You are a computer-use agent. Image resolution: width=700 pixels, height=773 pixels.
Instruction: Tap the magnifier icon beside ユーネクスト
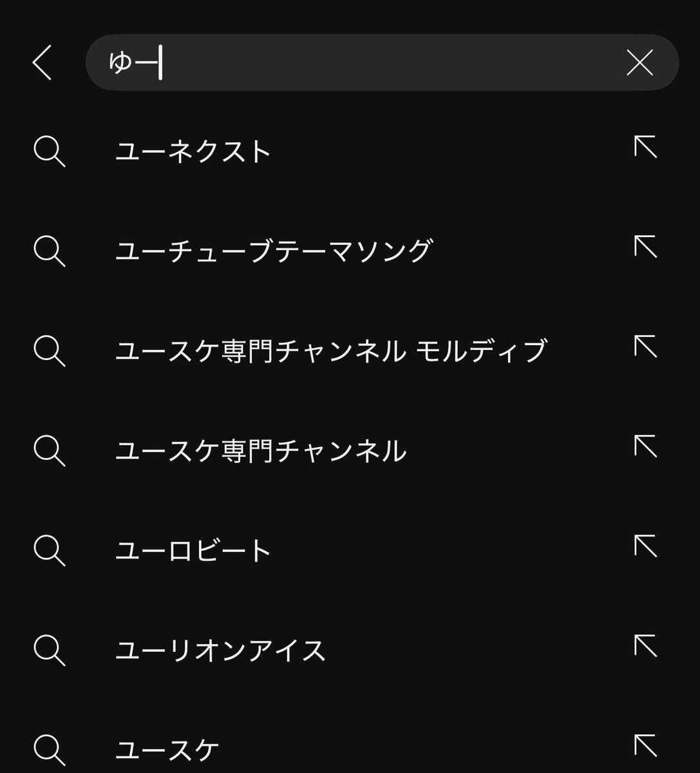[x=50, y=151]
